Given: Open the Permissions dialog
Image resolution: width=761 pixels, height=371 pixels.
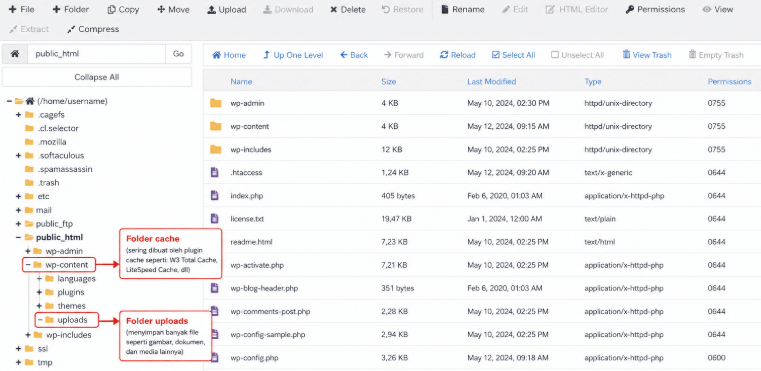Looking at the screenshot, I should pyautogui.click(x=655, y=9).
